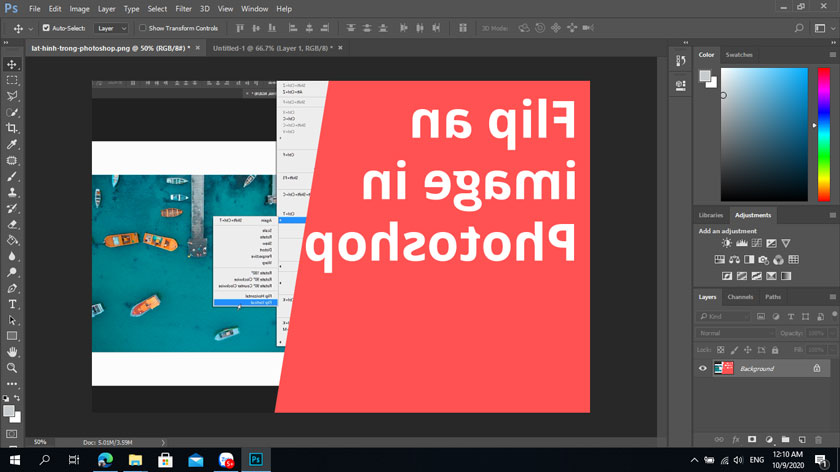Expand the status bar info arrow
The width and height of the screenshot is (840, 472).
[163, 443]
